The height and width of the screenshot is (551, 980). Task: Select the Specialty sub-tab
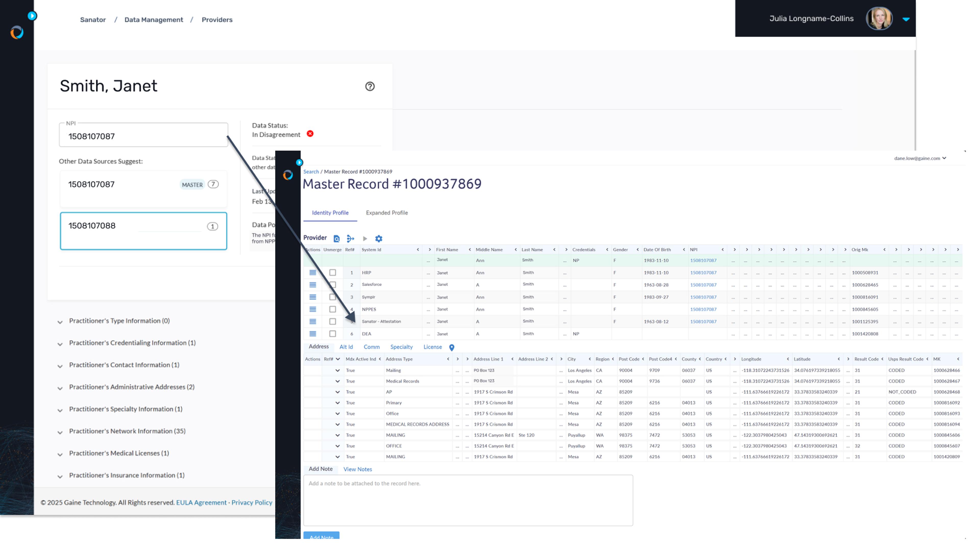(x=401, y=347)
